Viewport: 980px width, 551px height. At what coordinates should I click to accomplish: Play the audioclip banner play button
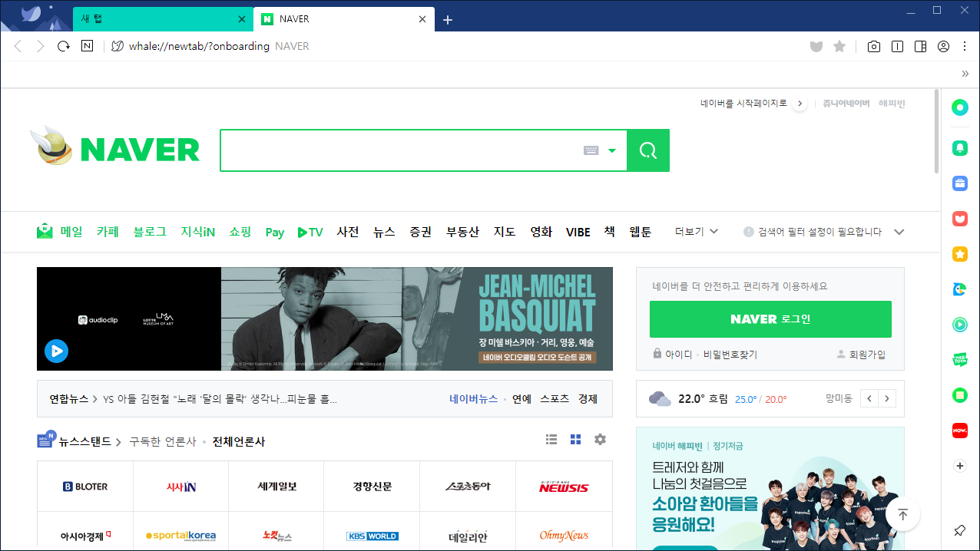(56, 351)
